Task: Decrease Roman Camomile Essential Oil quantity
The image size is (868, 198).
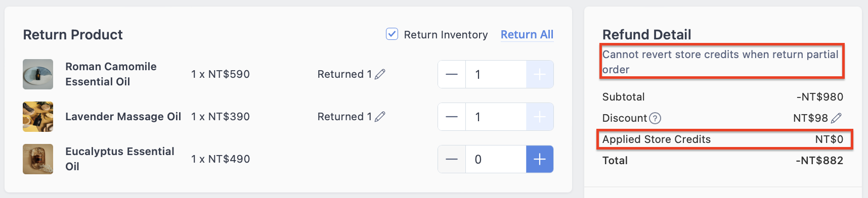Action: (x=452, y=74)
